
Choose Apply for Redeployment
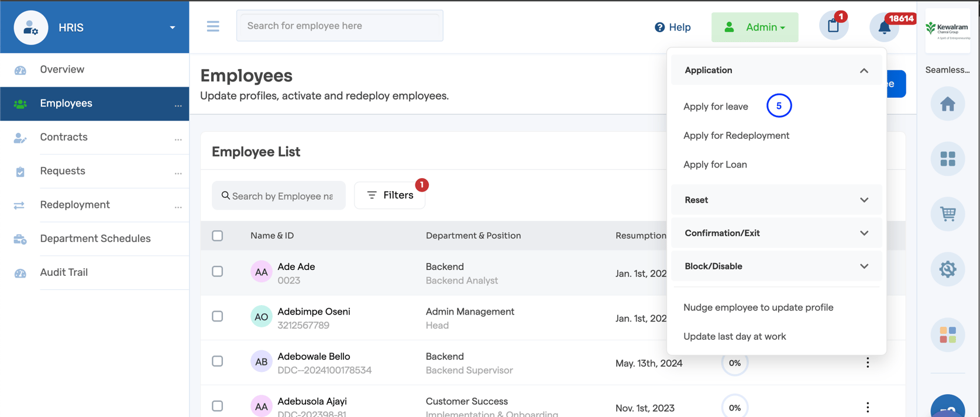[x=736, y=135]
